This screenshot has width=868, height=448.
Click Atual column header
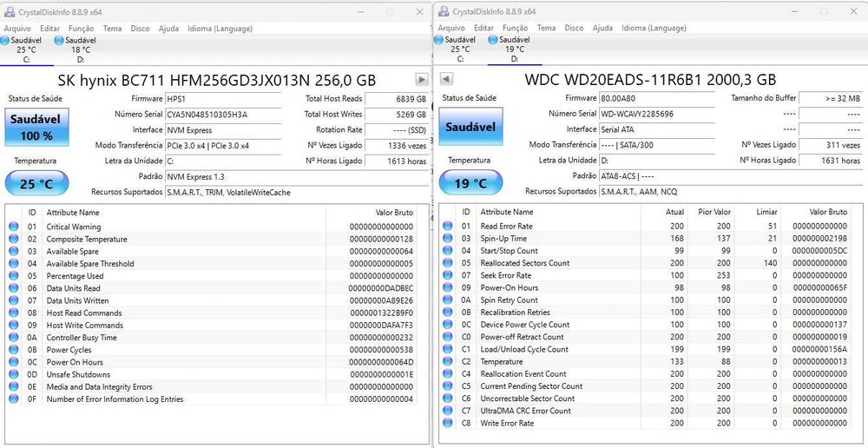[674, 212]
